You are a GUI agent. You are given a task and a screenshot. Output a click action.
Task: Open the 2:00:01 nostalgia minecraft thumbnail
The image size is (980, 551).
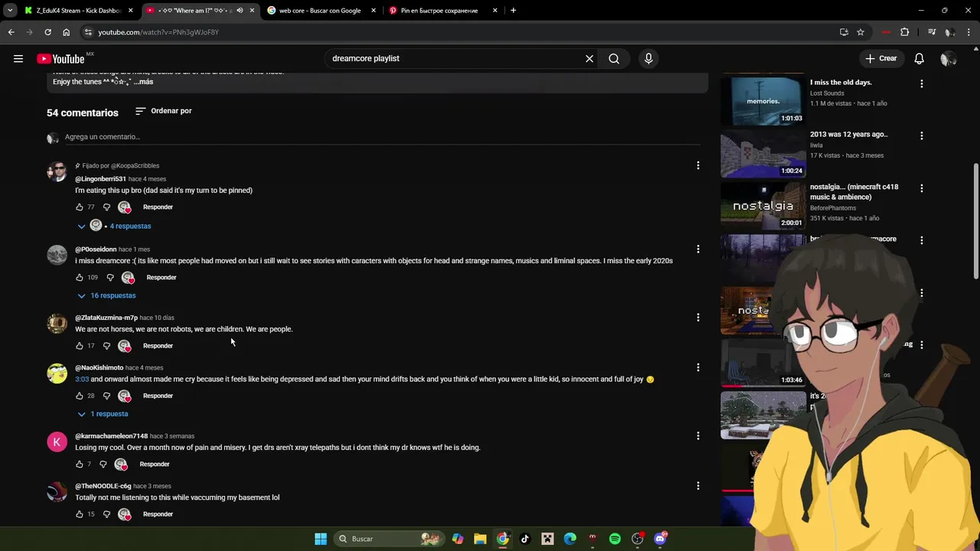(x=763, y=204)
